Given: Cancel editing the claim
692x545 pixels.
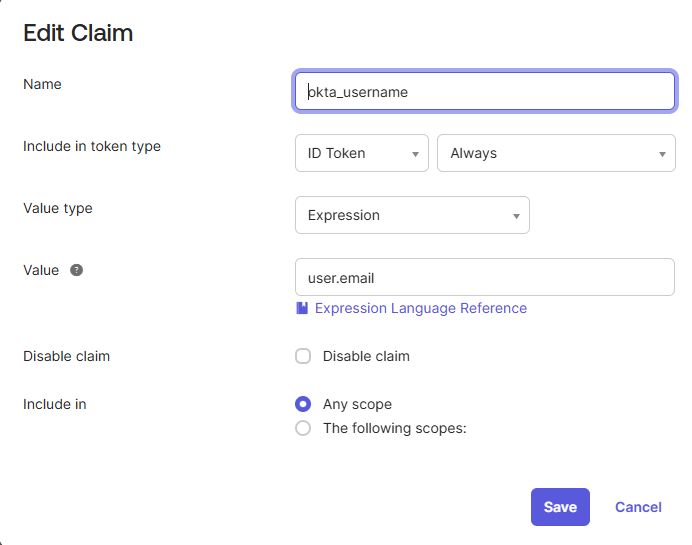Looking at the screenshot, I should point(638,507).
